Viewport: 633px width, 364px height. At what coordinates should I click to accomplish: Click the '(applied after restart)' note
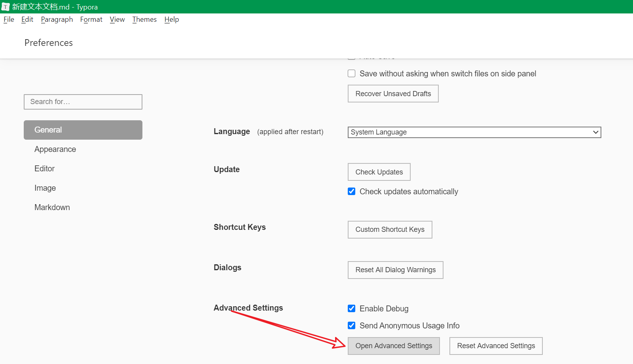pyautogui.click(x=290, y=132)
